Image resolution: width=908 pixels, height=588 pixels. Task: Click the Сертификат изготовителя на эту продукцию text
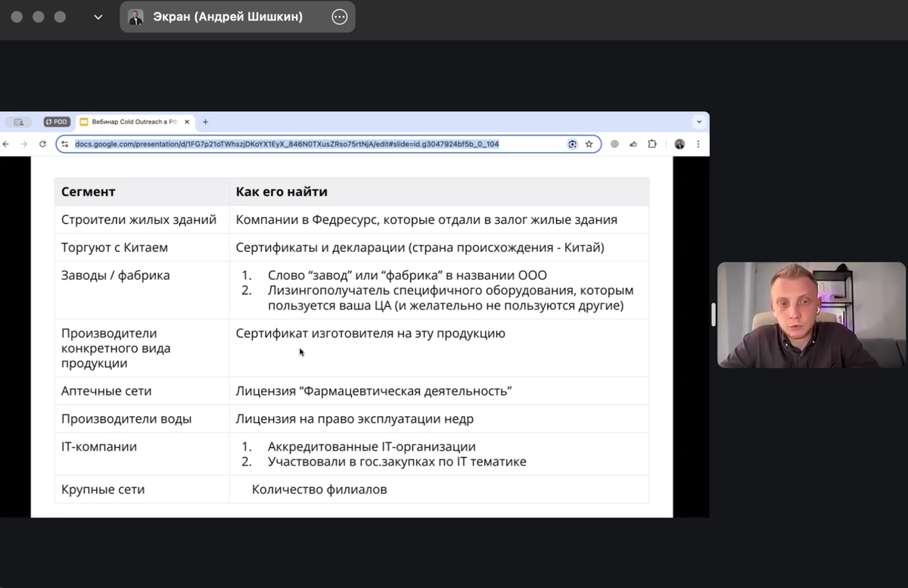[371, 333]
